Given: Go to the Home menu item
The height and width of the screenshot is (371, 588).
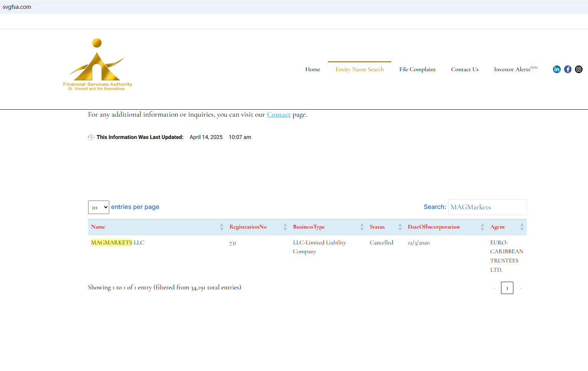Looking at the screenshot, I should pyautogui.click(x=312, y=69).
